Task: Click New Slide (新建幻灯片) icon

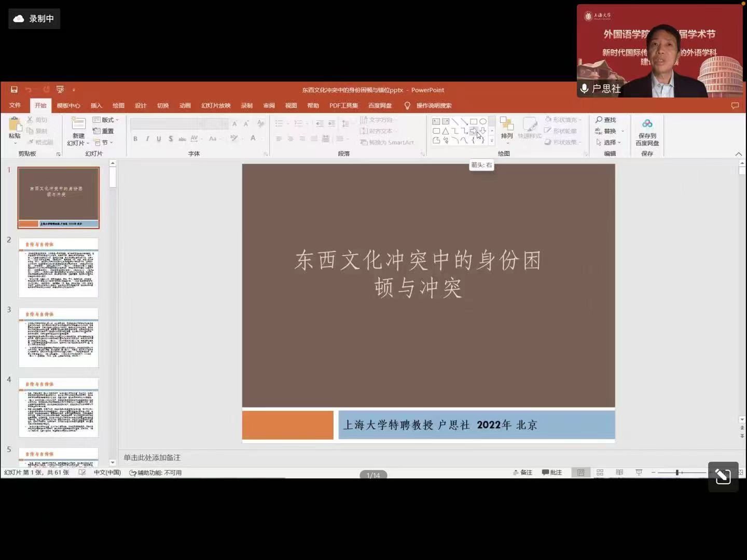Action: (x=78, y=124)
